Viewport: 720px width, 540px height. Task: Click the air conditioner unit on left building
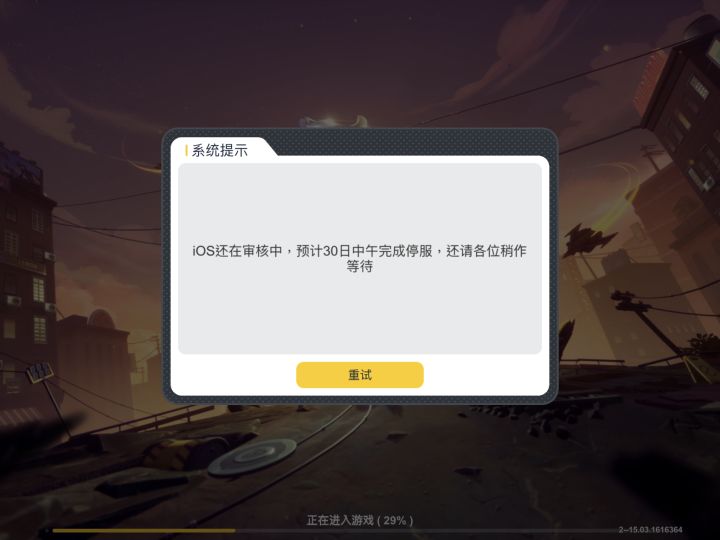(x=13, y=301)
